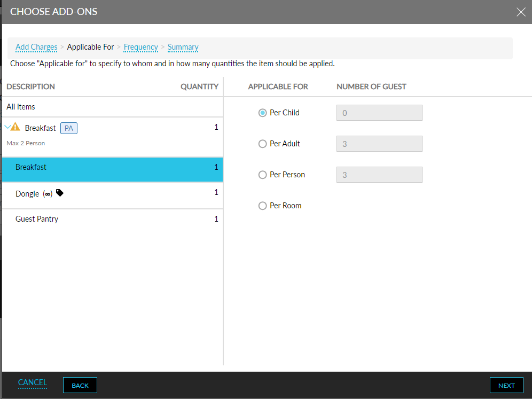Click the warning triangle icon beside Breakfast
The width and height of the screenshot is (532, 399).
(x=16, y=127)
